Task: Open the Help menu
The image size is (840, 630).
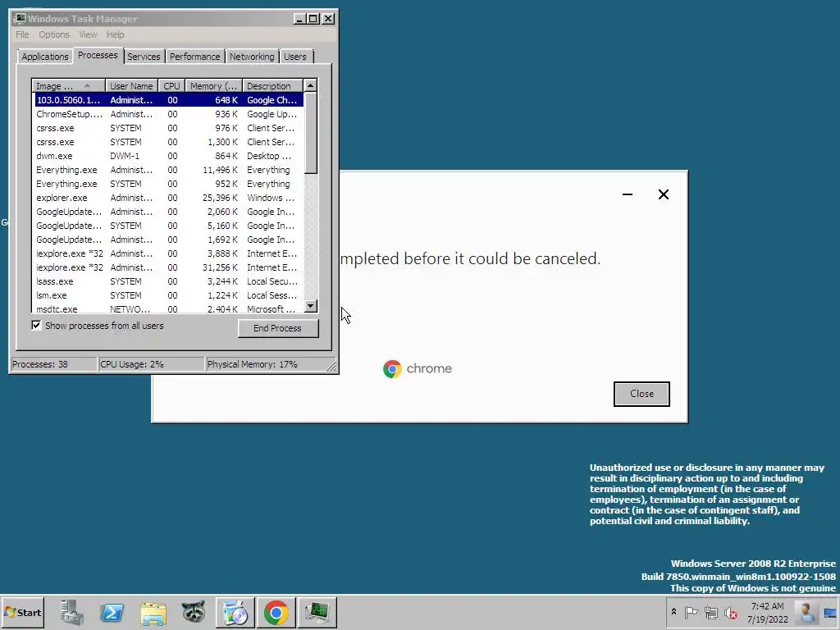Action: [x=115, y=34]
